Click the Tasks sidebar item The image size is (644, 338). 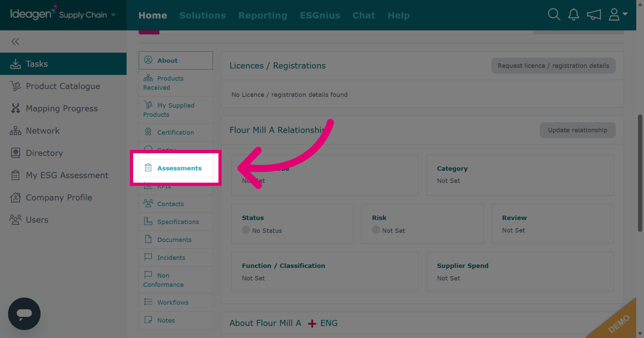pos(63,64)
